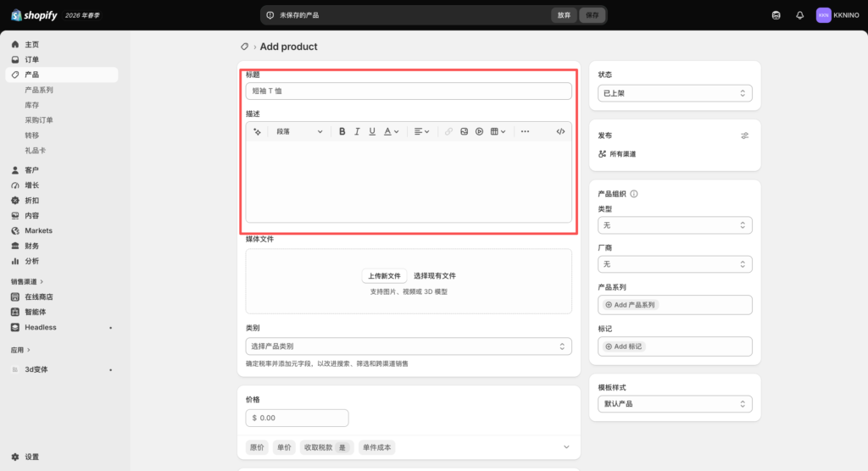Click publishing channels settings icon

(744, 136)
